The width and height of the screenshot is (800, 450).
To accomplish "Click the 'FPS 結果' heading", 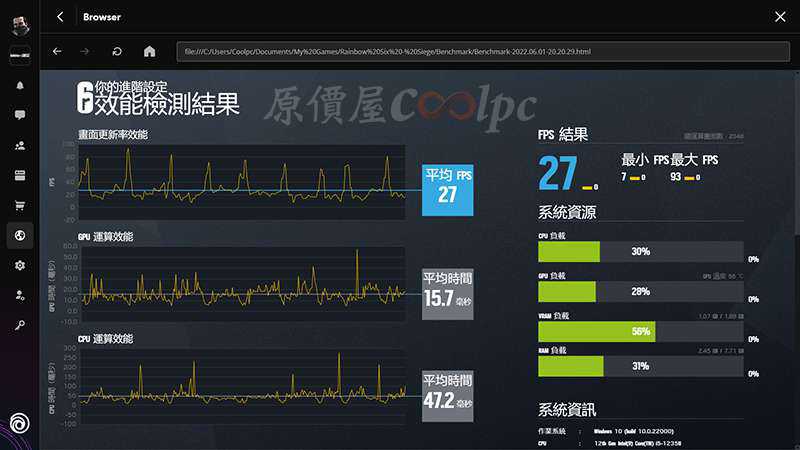I will click(563, 134).
